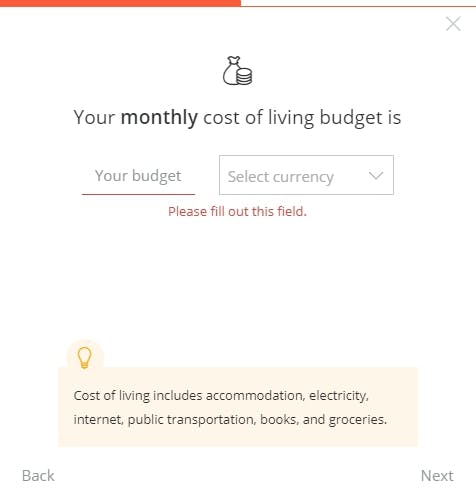The width and height of the screenshot is (476, 498).
Task: Click the cost of living tip box
Action: pyautogui.click(x=238, y=407)
